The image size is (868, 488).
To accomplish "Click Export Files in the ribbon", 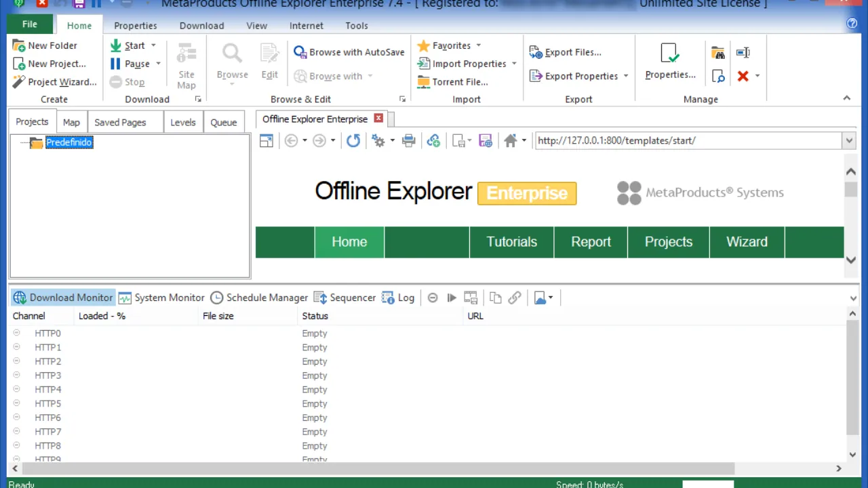I will [x=566, y=52].
